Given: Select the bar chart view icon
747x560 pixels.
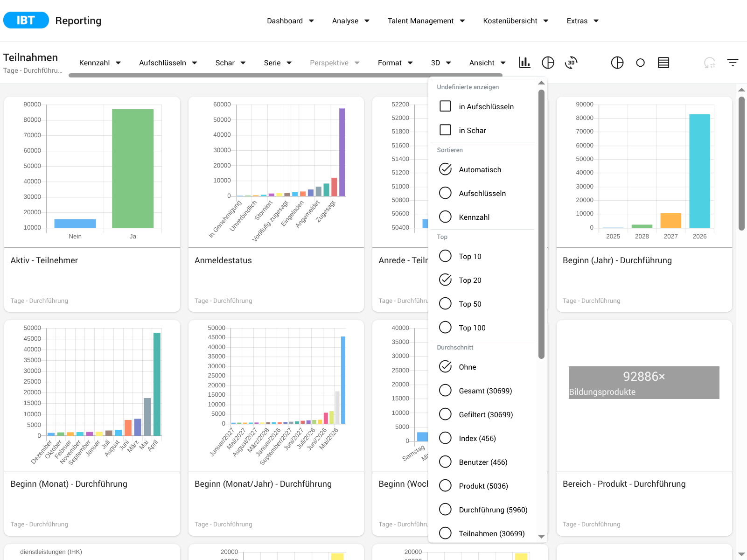Looking at the screenshot, I should (524, 63).
